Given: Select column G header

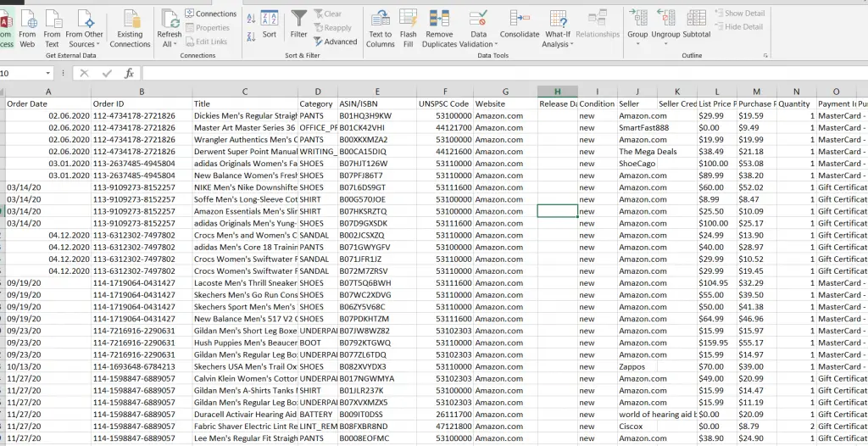Looking at the screenshot, I should [x=505, y=92].
